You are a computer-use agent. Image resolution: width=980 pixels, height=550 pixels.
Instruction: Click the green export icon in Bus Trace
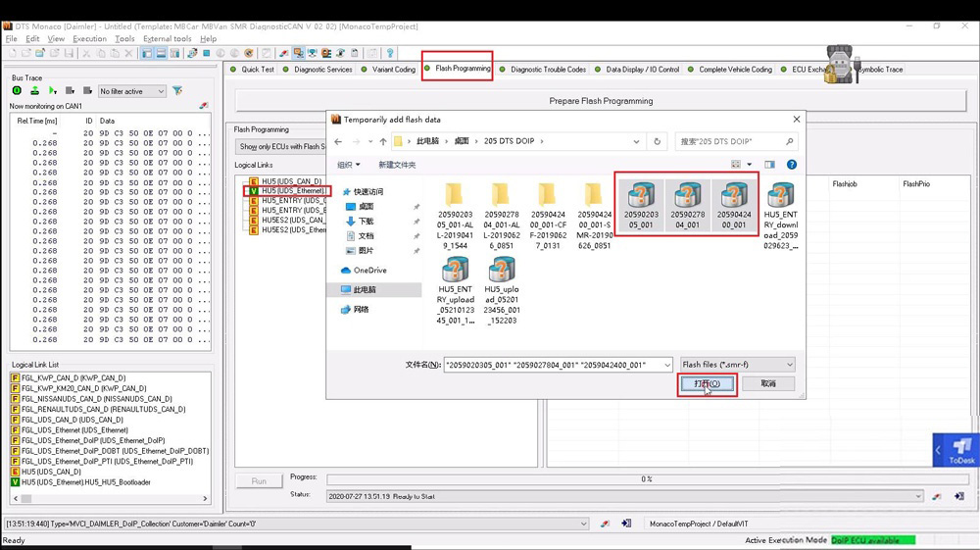[x=35, y=91]
